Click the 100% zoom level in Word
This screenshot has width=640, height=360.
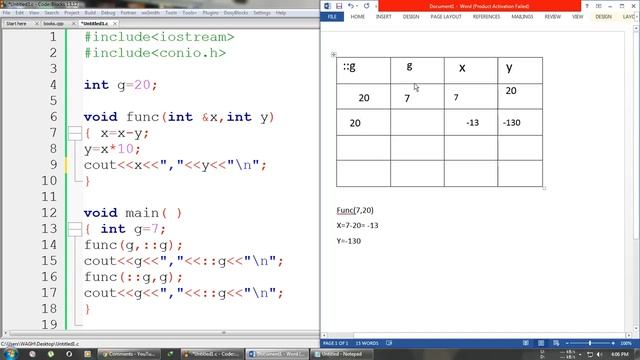pos(626,343)
